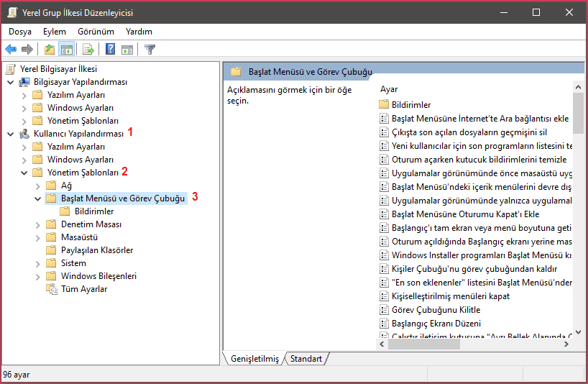The width and height of the screenshot is (588, 384).
Task: Click policy icon beside Başlangıç Ekranı Düzeni
Action: [384, 324]
